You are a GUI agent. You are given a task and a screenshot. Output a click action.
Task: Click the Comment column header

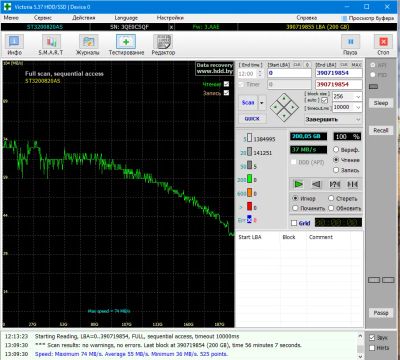(321, 237)
